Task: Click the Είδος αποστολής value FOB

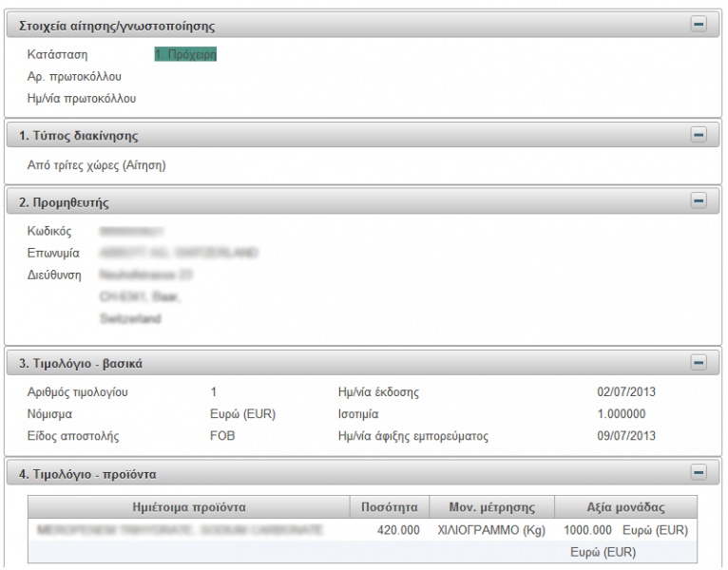Action: [222, 436]
